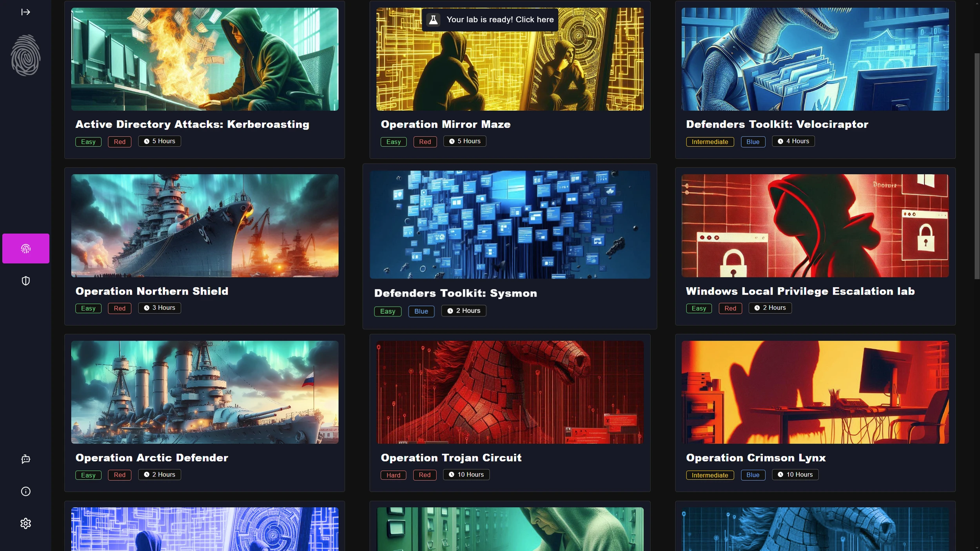Open Active Directory Attacks: Kerberoasting thumbnail
The image size is (980, 551).
[205, 59]
